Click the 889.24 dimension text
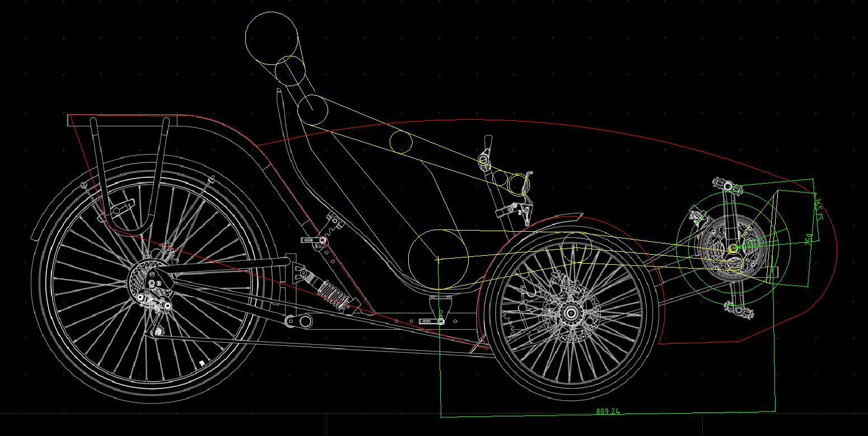868x436 pixels. click(608, 411)
